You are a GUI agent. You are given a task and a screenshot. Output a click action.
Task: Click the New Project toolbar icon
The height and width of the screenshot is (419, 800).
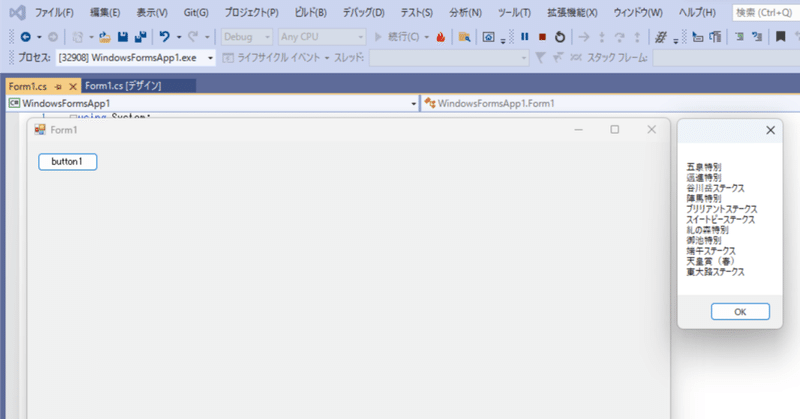click(78, 37)
